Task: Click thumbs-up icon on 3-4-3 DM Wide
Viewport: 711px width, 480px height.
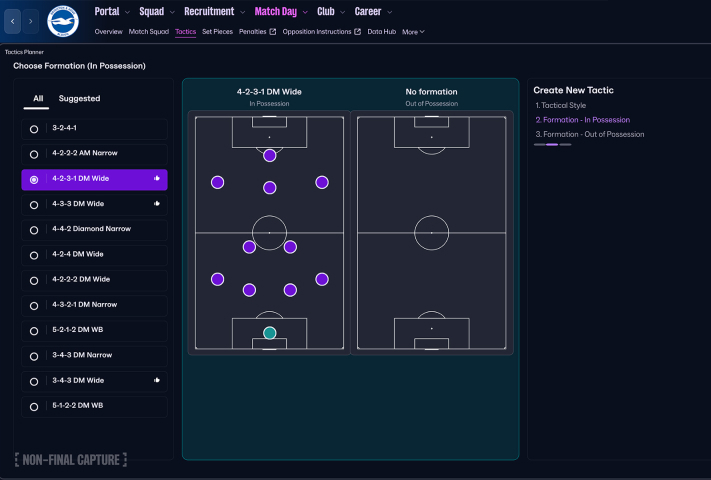Action: tap(157, 381)
